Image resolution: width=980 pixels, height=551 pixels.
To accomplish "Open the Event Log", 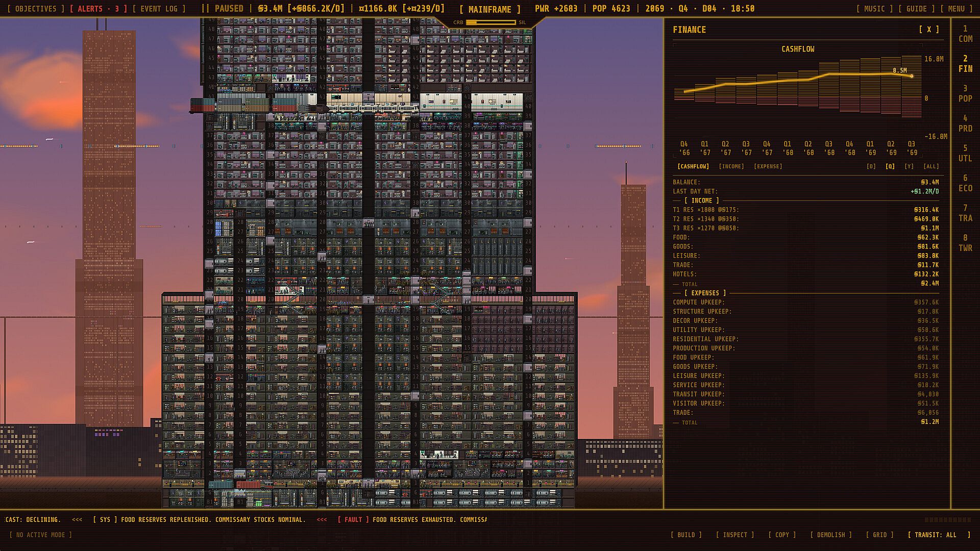I will 159,9.
